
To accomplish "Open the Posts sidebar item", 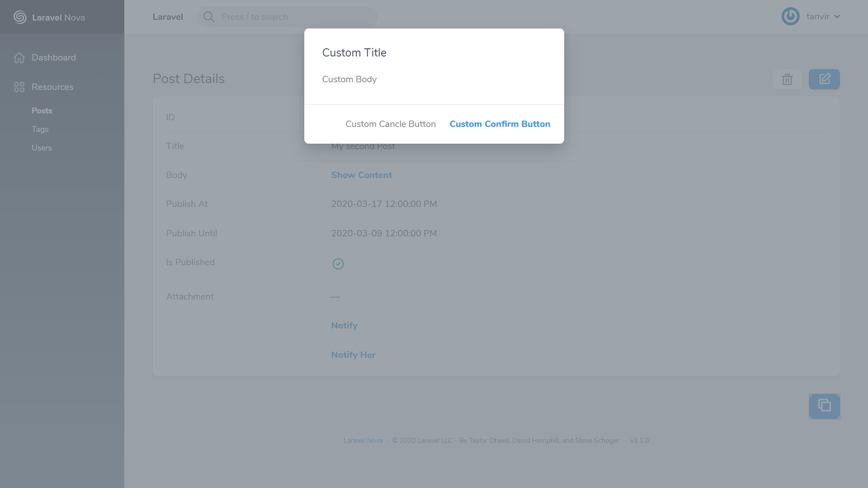I will point(42,111).
